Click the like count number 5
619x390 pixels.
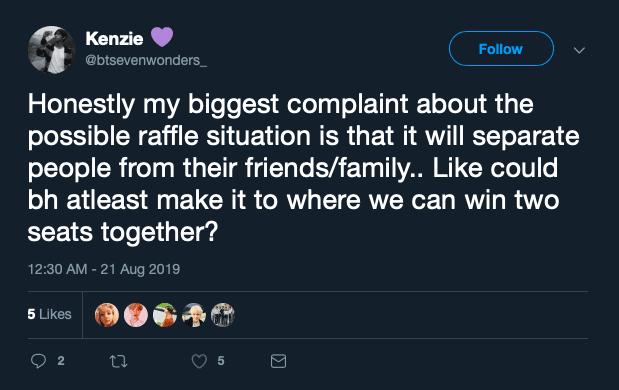221,361
